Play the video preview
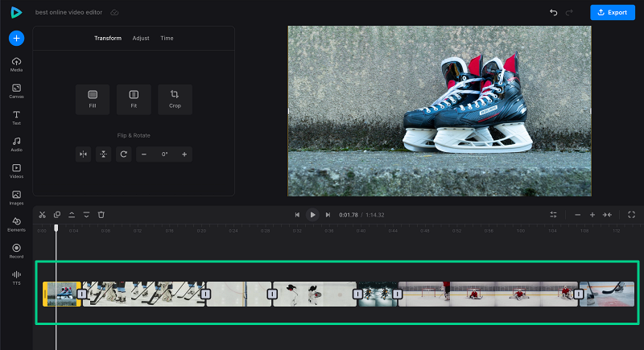 tap(312, 215)
